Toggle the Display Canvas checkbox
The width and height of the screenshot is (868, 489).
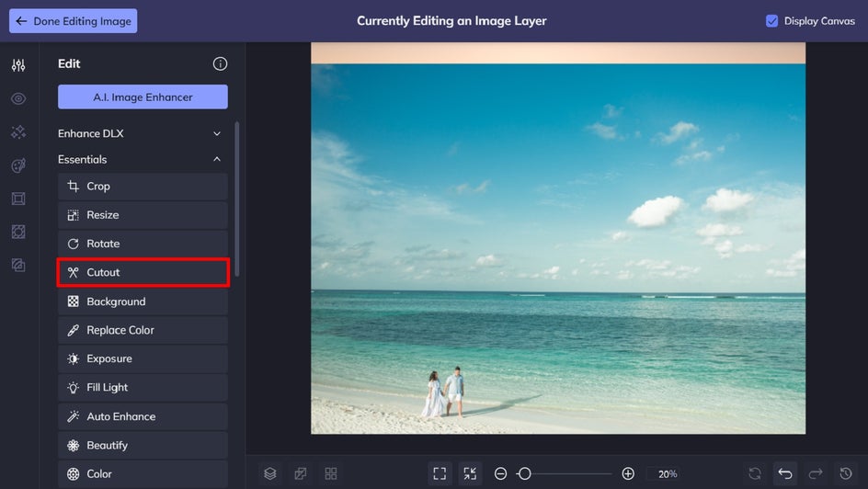coord(771,21)
